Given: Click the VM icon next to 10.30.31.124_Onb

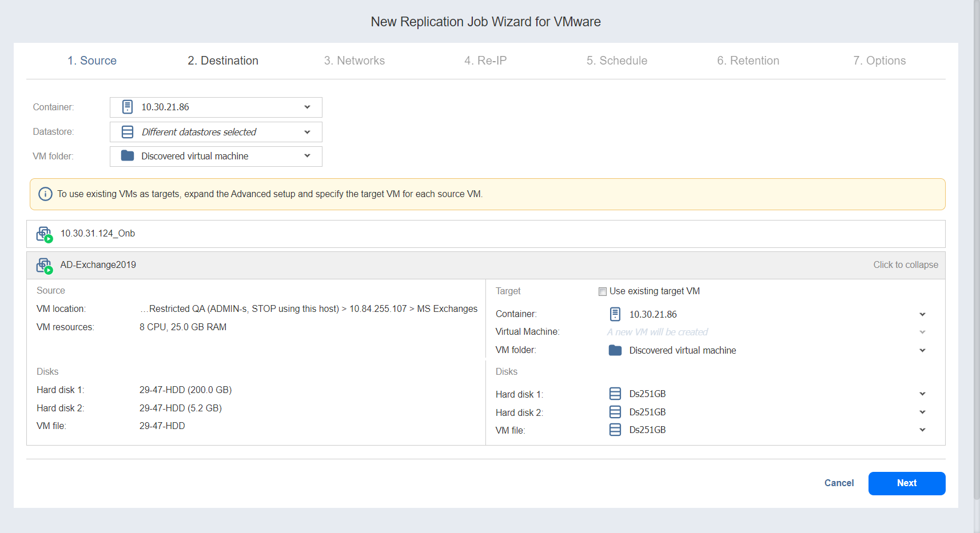Looking at the screenshot, I should pos(44,234).
